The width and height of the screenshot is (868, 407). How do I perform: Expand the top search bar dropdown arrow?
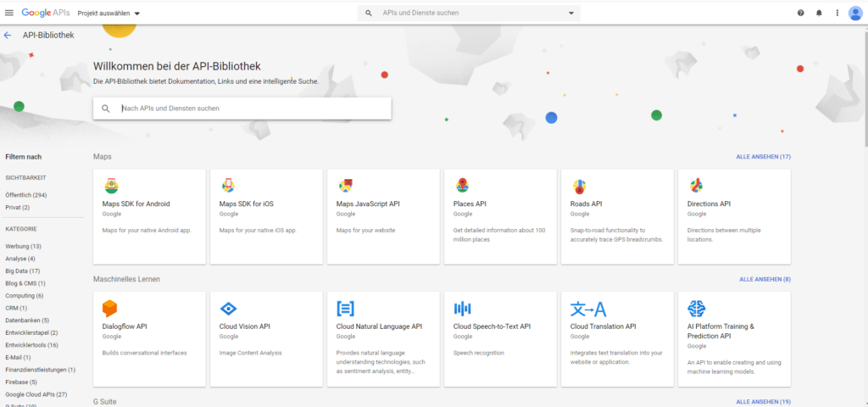[571, 14]
